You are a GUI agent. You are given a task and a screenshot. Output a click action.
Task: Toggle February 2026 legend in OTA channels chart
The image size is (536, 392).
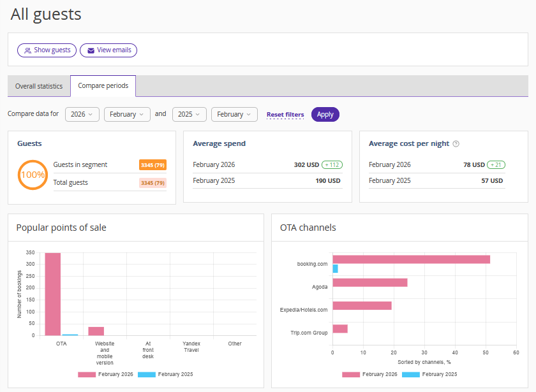click(369, 374)
